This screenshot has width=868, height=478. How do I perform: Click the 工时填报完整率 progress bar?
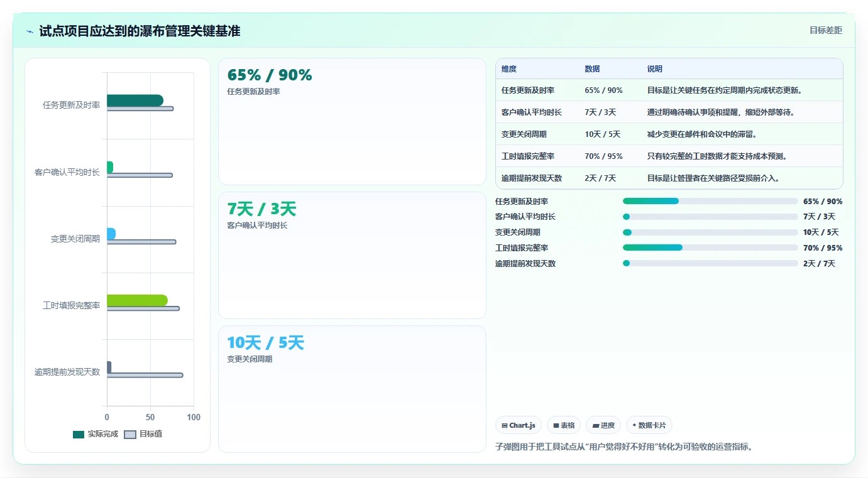(x=710, y=247)
